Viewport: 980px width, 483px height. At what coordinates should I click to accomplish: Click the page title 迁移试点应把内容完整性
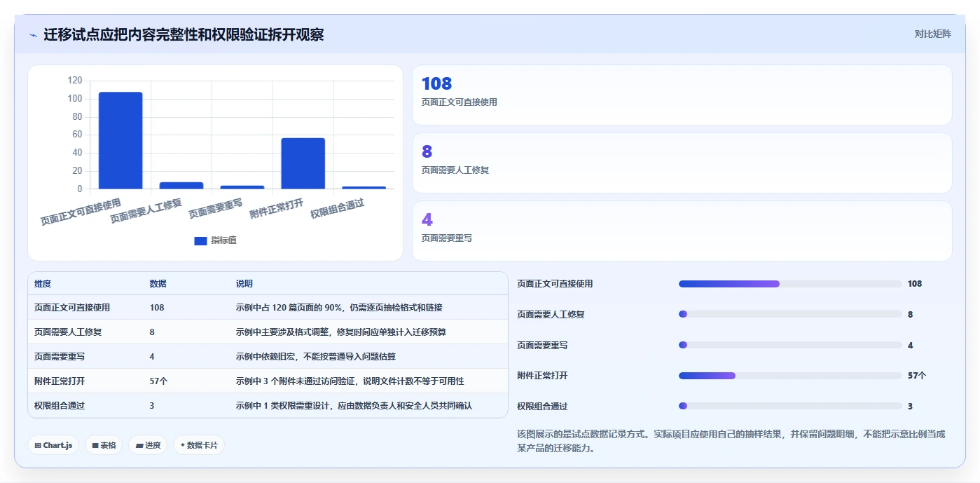click(184, 34)
